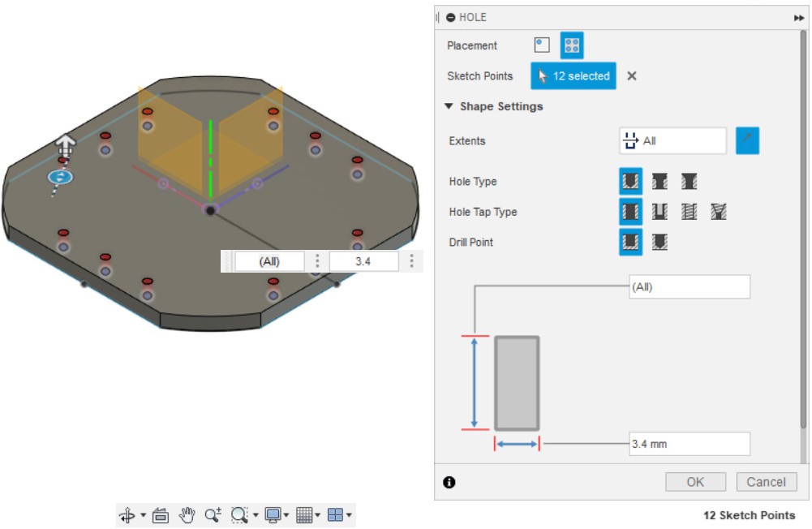
Task: Click the Look At camera icon
Action: click(160, 514)
